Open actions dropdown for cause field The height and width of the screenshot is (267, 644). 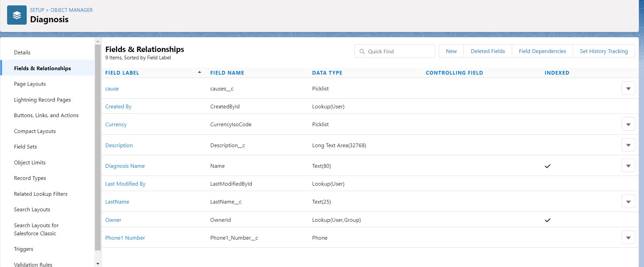point(628,88)
